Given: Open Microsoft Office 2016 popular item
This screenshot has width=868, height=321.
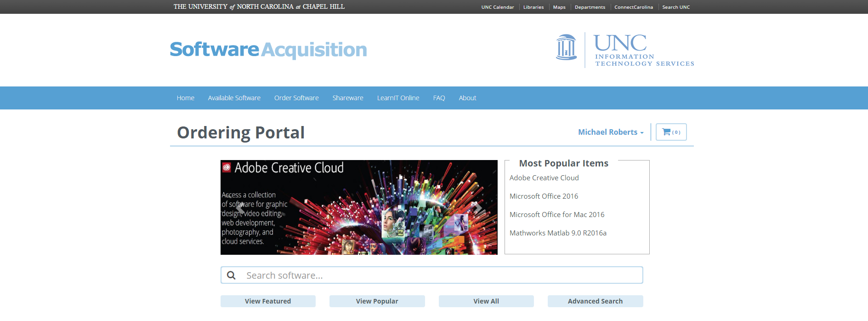Looking at the screenshot, I should [x=544, y=196].
